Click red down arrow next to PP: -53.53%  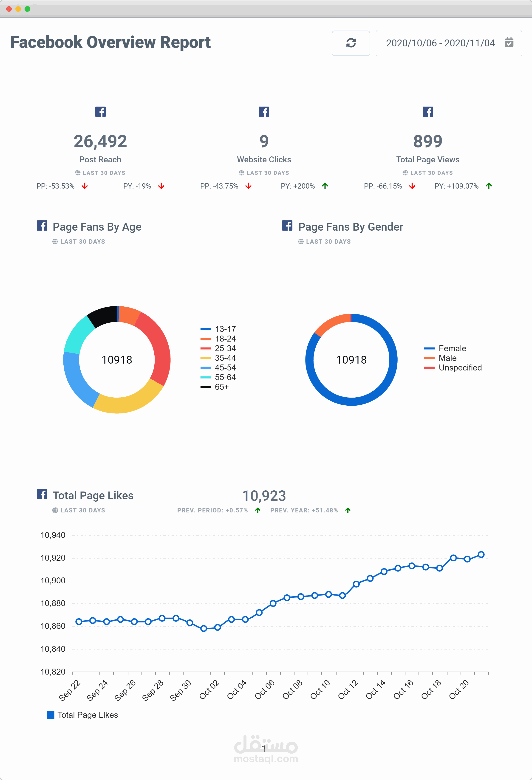[85, 186]
